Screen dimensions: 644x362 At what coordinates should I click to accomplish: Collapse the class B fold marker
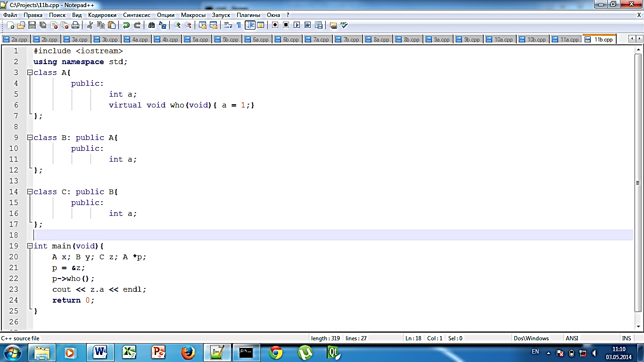tap(30, 138)
